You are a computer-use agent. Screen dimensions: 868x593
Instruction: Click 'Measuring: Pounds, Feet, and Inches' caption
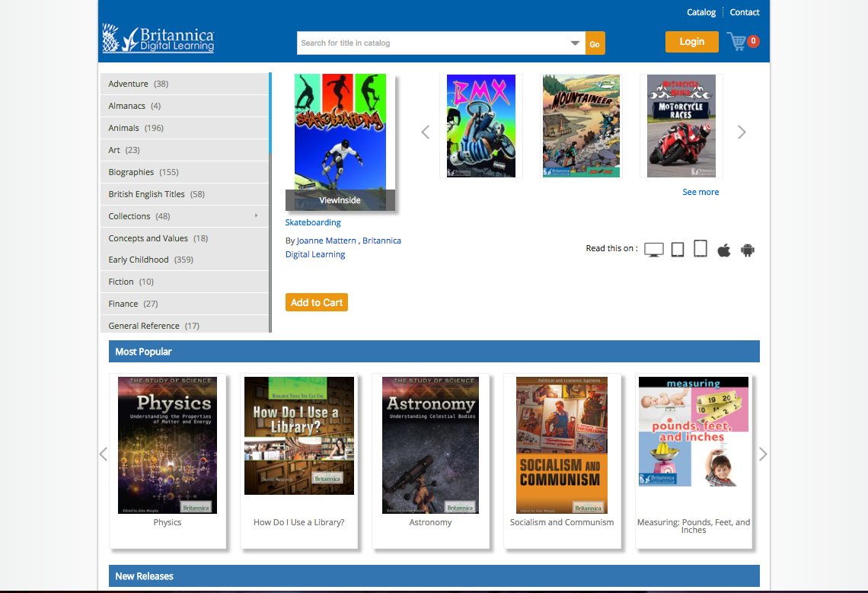point(694,526)
